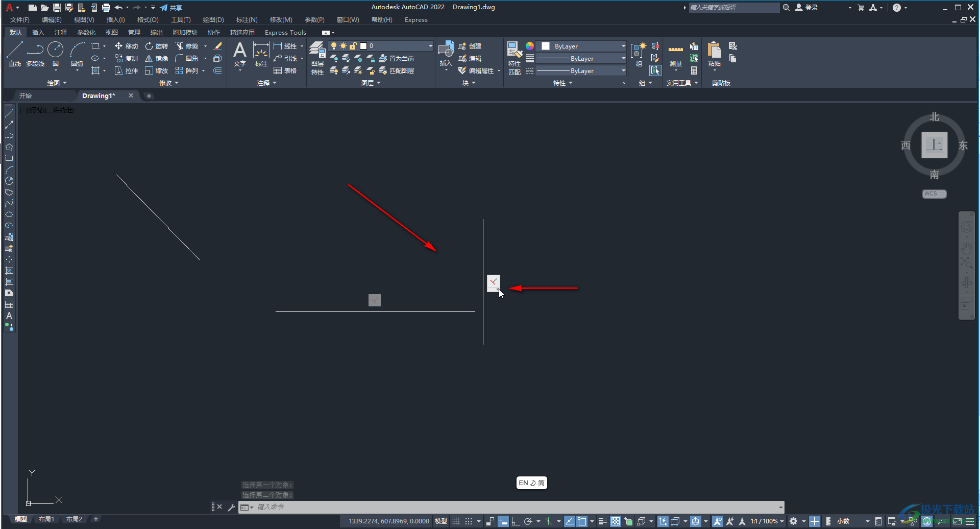This screenshot has width=980, height=529.
Task: Click the Paste (粘贴) clipboard icon
Action: click(x=714, y=54)
